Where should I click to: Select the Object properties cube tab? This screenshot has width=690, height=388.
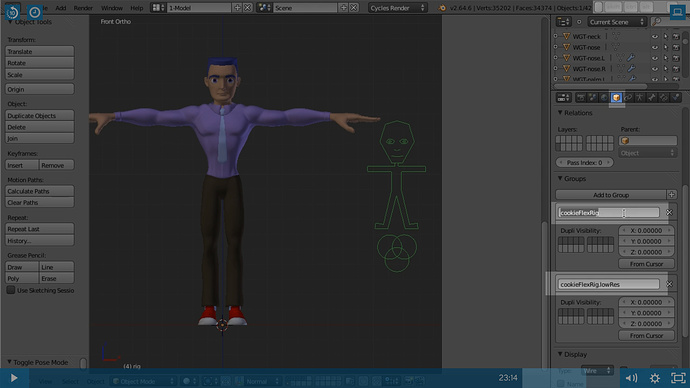(616, 98)
